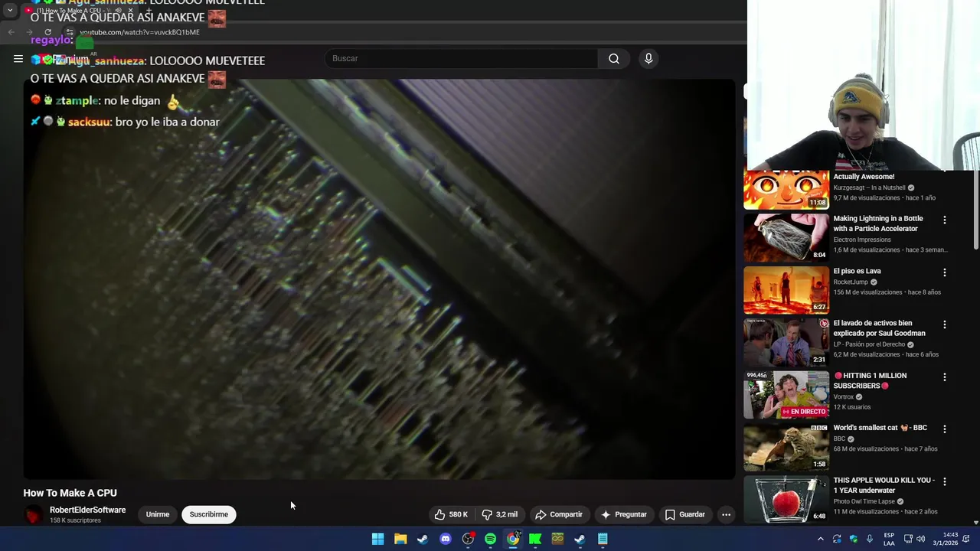Open File Explorer from the taskbar
The width and height of the screenshot is (980, 551).
tap(400, 539)
